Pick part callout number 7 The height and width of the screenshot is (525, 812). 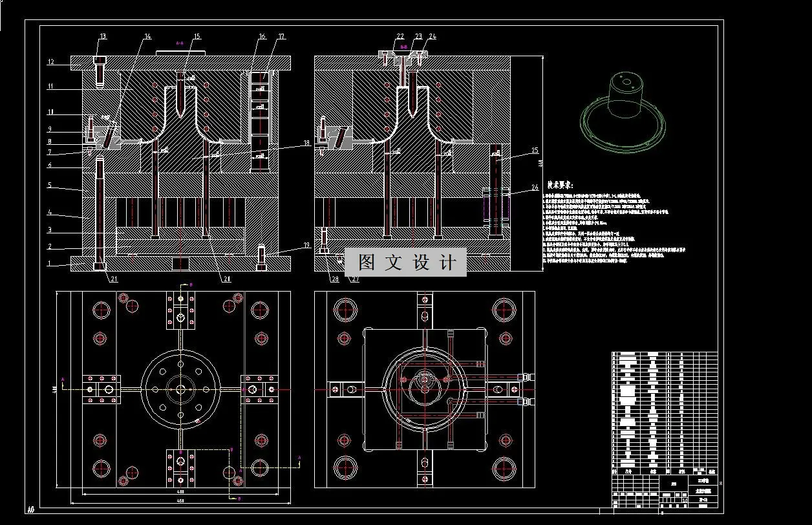pos(48,153)
